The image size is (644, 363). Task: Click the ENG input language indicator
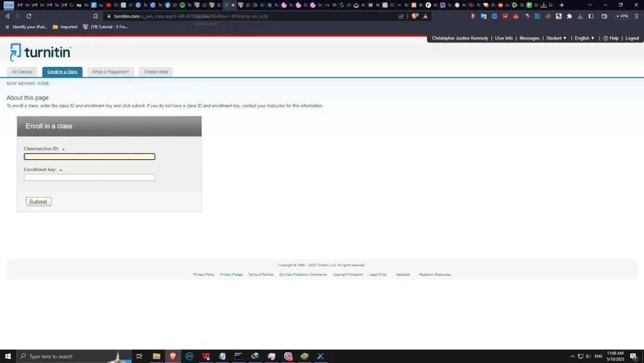click(599, 356)
